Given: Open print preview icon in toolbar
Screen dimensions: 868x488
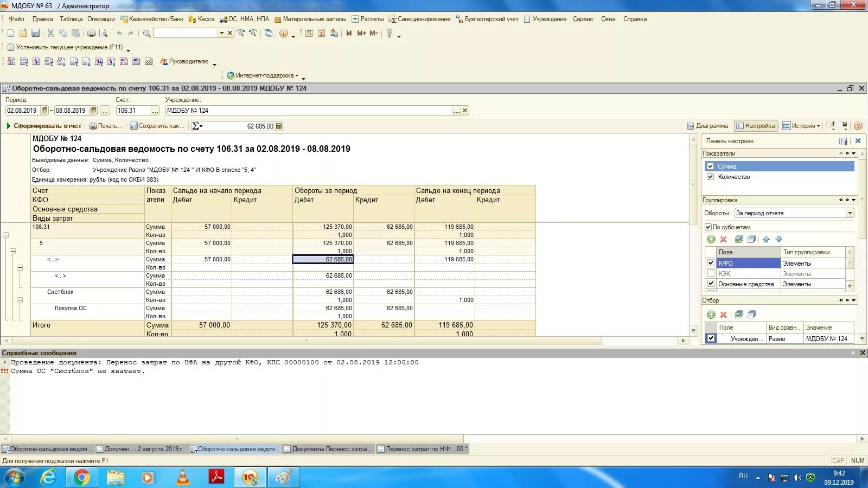Looking at the screenshot, I should [103, 33].
